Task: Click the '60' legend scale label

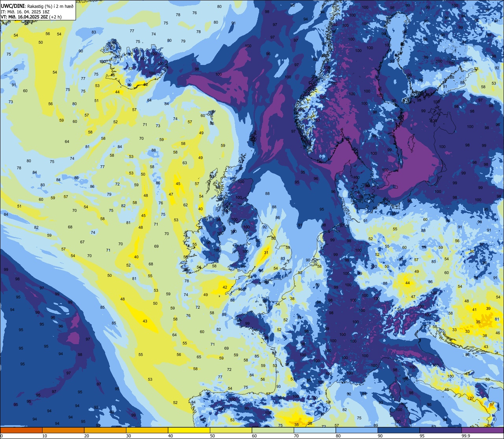Action: pos(254,436)
